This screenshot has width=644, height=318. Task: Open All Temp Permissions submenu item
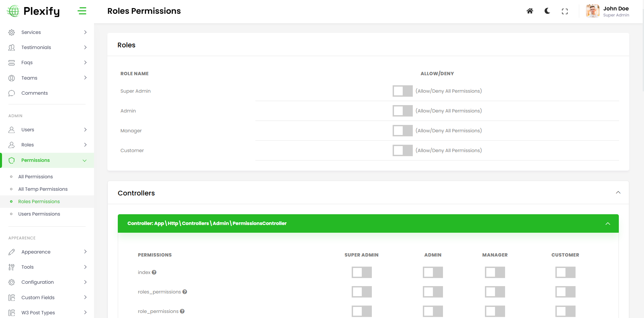coord(43,189)
